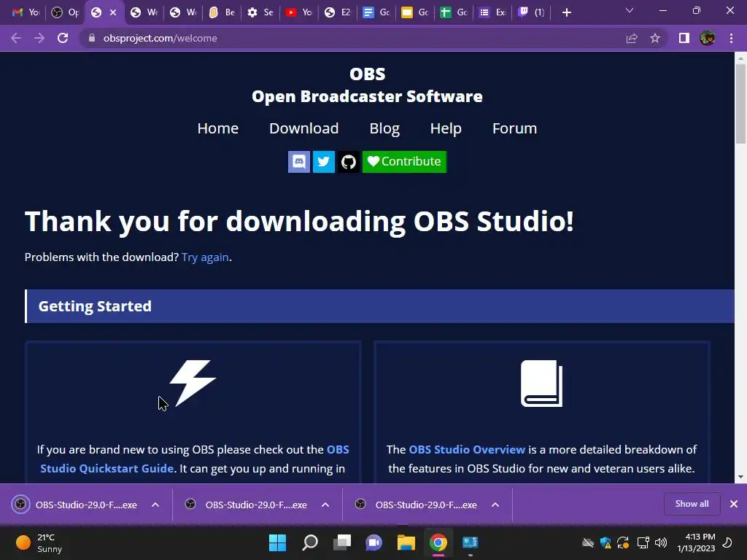The width and height of the screenshot is (747, 560).
Task: Expand options for third OBS-Studio download
Action: coord(495,505)
